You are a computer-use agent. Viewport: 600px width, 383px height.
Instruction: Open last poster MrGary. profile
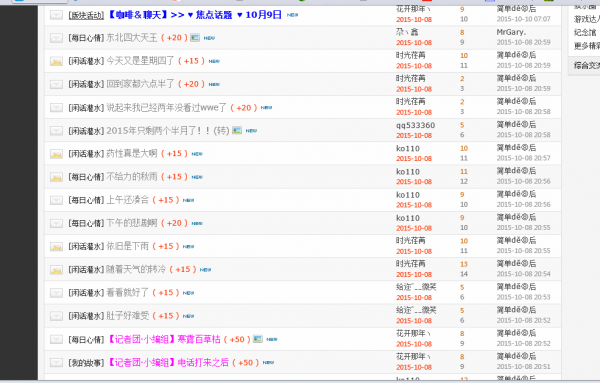[511, 33]
